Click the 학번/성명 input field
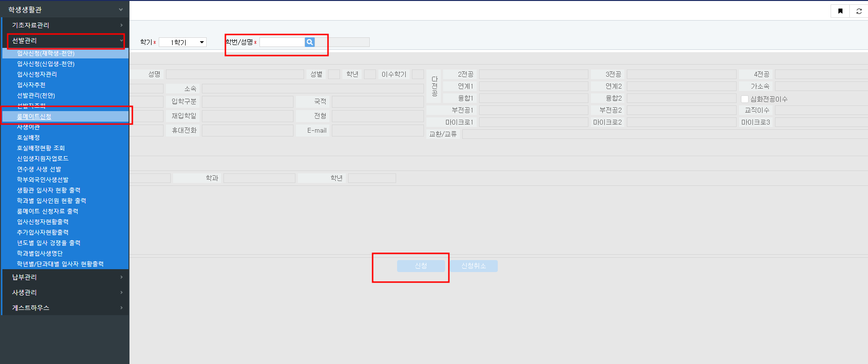The image size is (868, 364). pyautogui.click(x=282, y=42)
